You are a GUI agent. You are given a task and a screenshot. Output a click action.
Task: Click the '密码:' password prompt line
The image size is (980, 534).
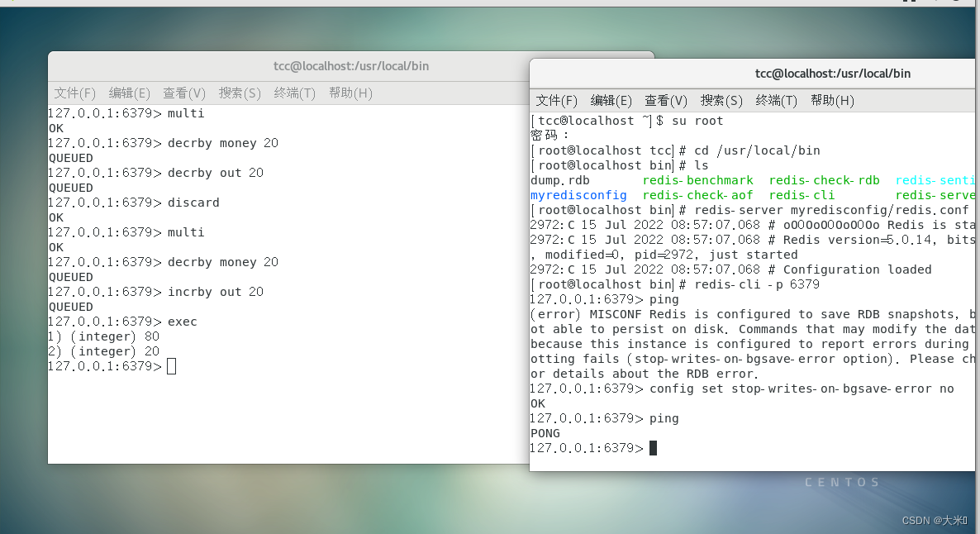point(550,135)
